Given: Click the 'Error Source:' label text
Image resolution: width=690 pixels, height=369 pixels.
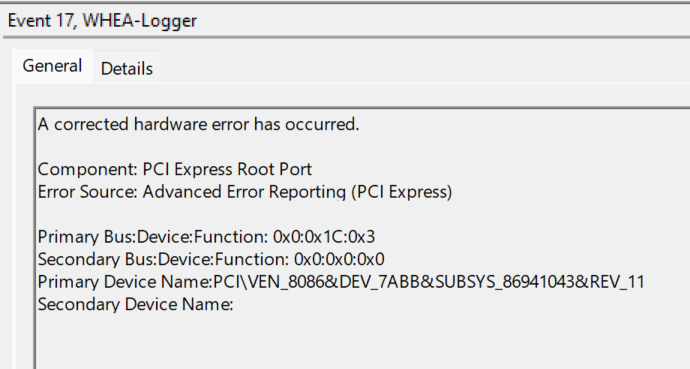Looking at the screenshot, I should [88, 192].
